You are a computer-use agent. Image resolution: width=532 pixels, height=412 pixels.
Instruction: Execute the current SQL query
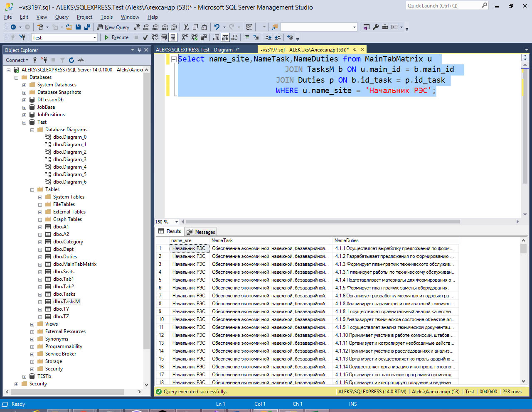point(116,37)
